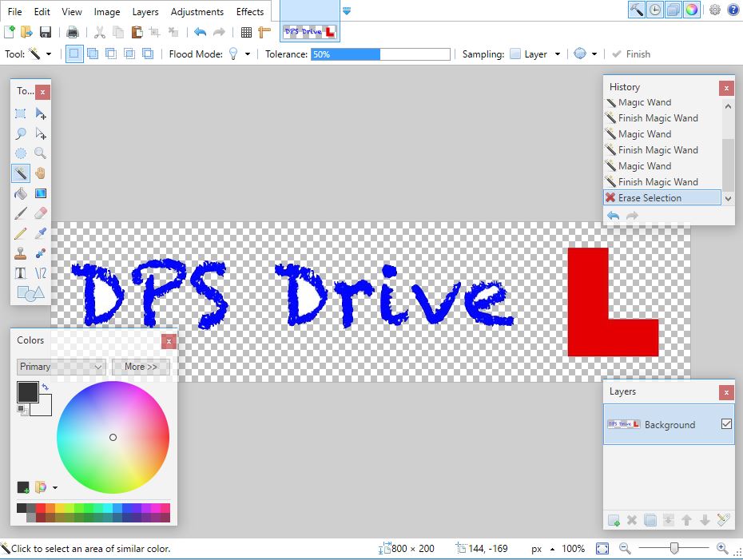Click the Finish button
Screen dimensions: 743x560
pos(630,54)
